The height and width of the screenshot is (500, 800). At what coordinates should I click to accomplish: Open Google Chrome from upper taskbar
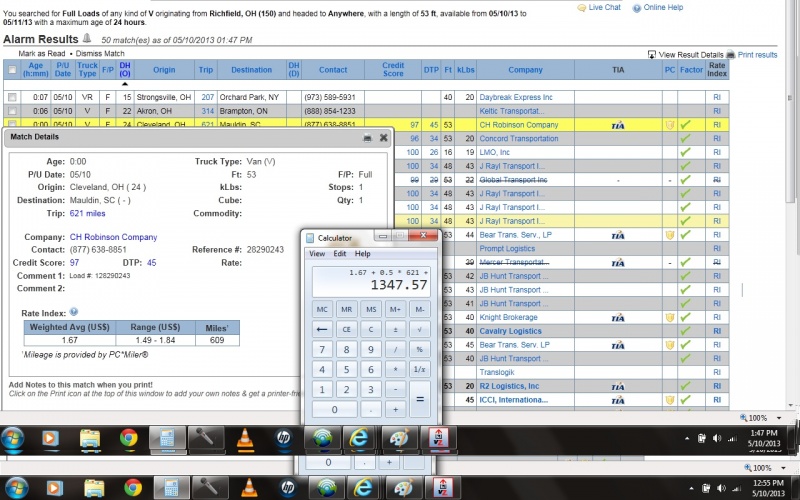pos(129,438)
